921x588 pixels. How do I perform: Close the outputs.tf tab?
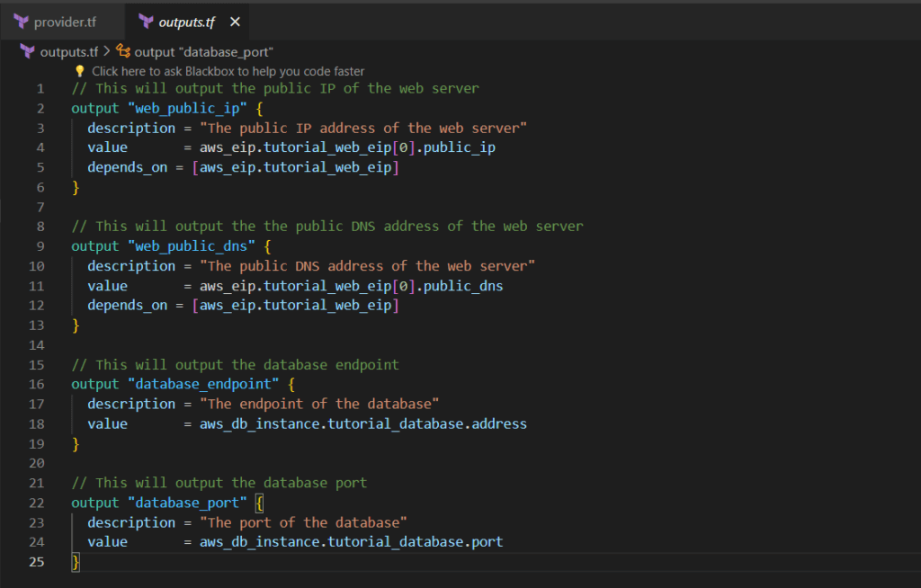[x=235, y=22]
